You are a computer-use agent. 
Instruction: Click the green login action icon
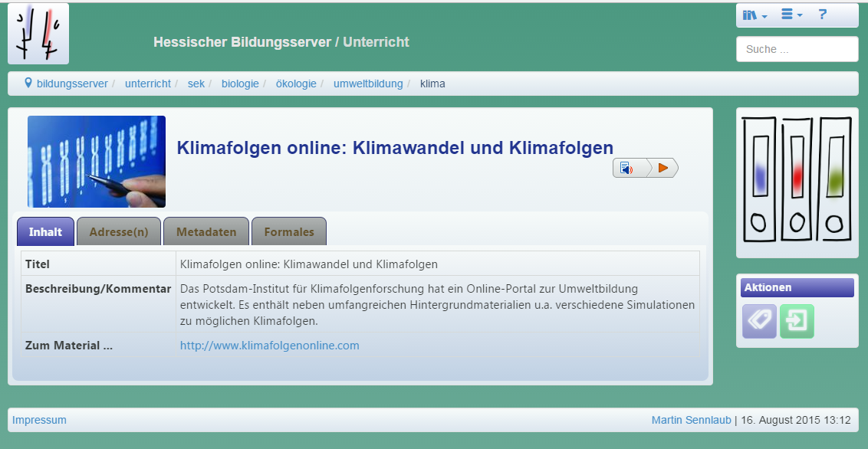click(797, 321)
